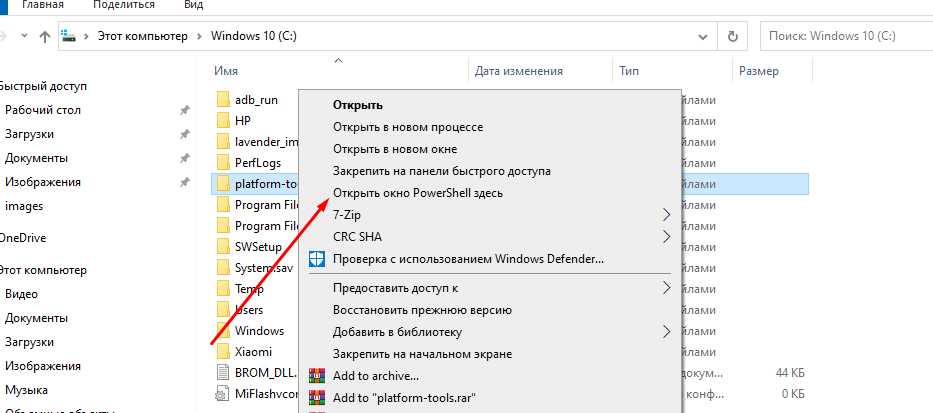The height and width of the screenshot is (413, 933).
Task: Choose Открыть in the context menu
Action: pyautogui.click(x=358, y=105)
